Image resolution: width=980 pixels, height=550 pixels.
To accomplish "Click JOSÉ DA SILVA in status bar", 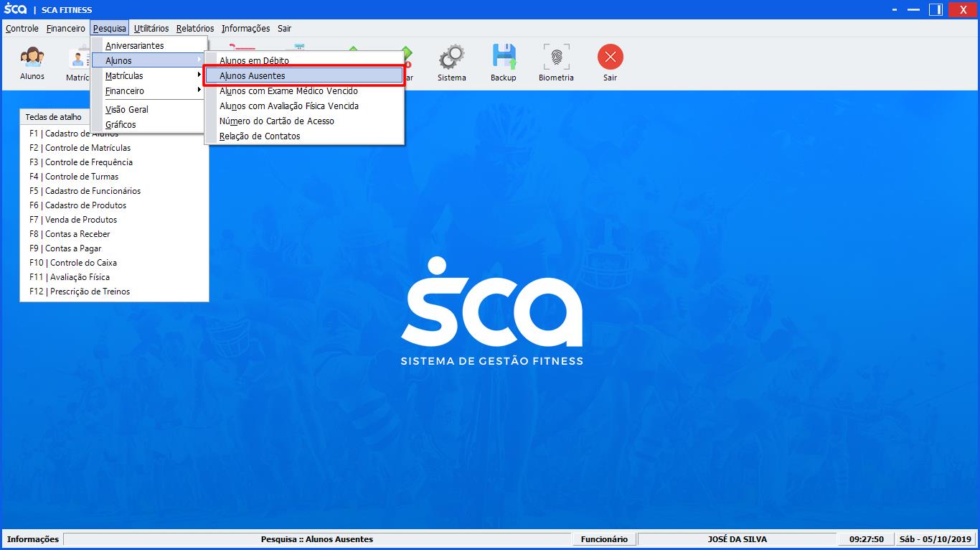I will tap(737, 539).
